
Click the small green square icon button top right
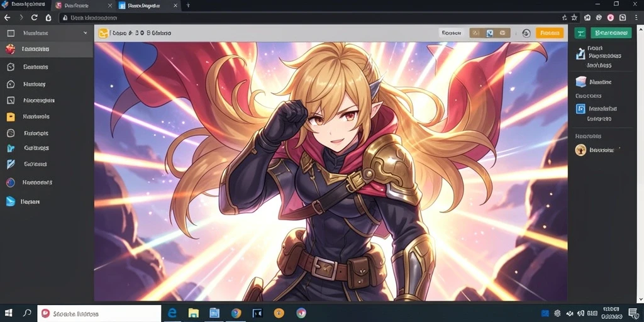click(580, 33)
